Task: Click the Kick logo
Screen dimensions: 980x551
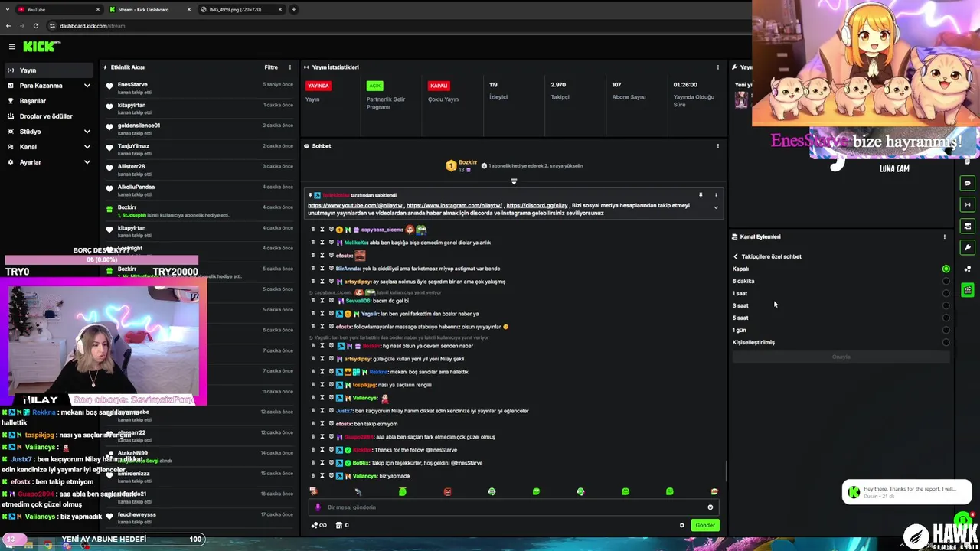Action: coord(41,47)
